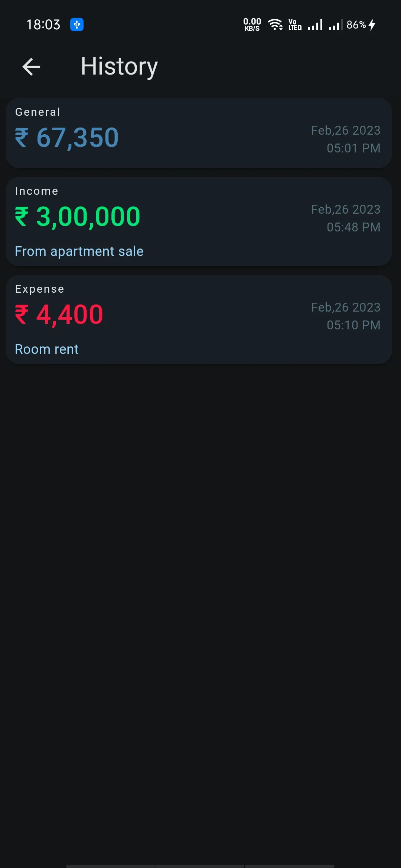This screenshot has height=868, width=401.
Task: Tap the back arrow icon
Action: (31, 67)
